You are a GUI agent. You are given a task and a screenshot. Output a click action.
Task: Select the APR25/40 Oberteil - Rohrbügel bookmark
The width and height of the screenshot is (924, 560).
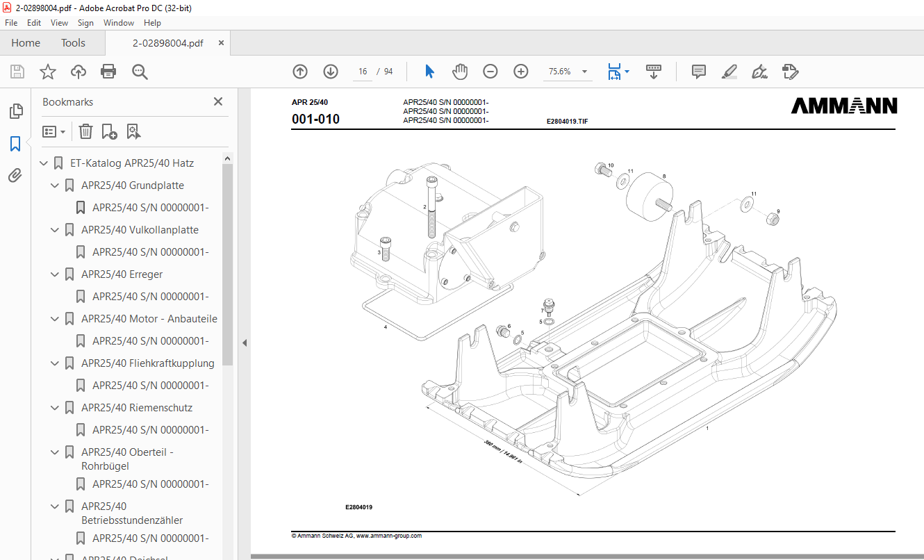pos(127,459)
